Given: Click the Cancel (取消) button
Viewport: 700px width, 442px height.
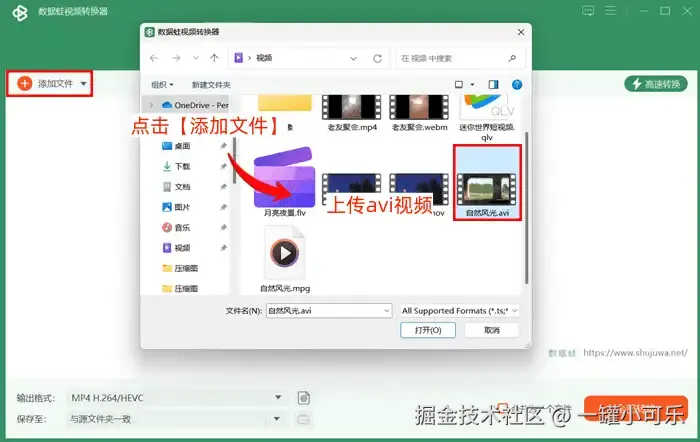Looking at the screenshot, I should (x=492, y=330).
